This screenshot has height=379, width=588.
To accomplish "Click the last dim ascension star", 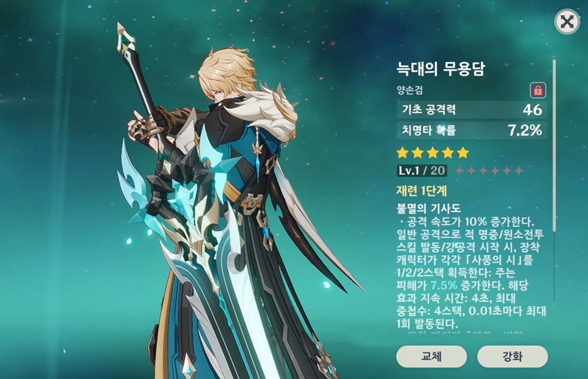I will [519, 171].
